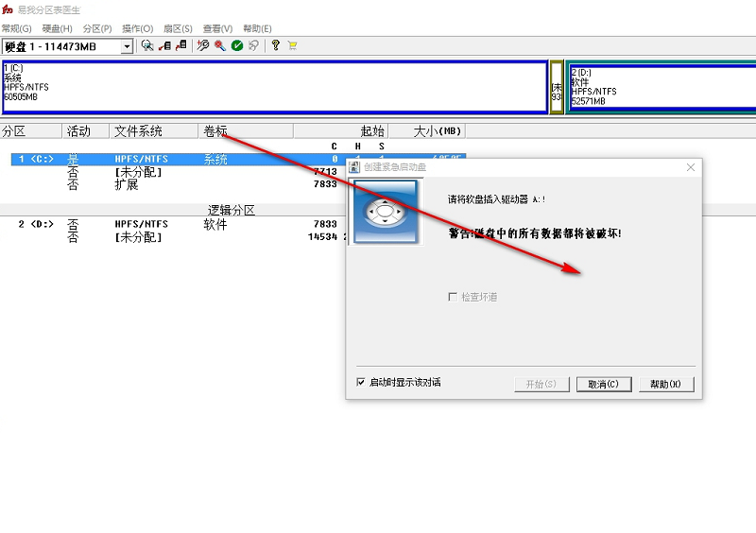Close the 创建紧急启动盘 dialog
The image size is (756, 533).
point(691,167)
